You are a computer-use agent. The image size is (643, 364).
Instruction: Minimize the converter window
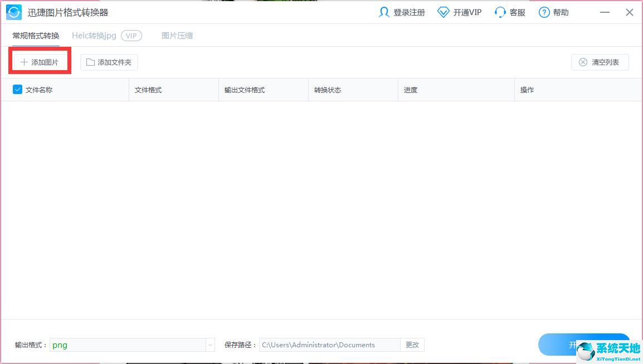(x=605, y=12)
